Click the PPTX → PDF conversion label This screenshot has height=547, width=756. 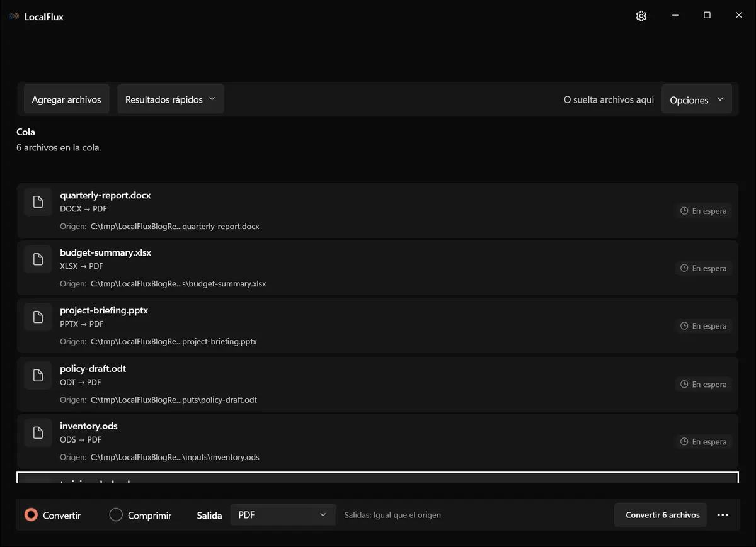point(81,324)
